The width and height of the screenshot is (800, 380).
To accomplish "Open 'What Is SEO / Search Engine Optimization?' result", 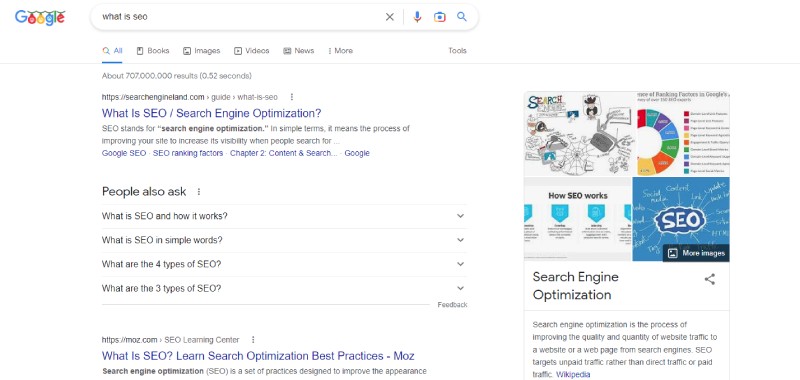I will click(212, 113).
